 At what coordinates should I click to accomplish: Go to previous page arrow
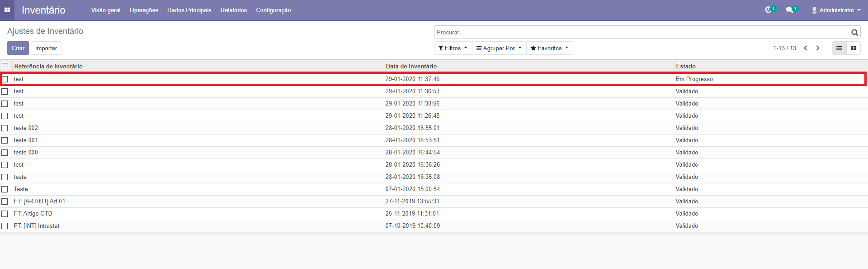(x=805, y=48)
